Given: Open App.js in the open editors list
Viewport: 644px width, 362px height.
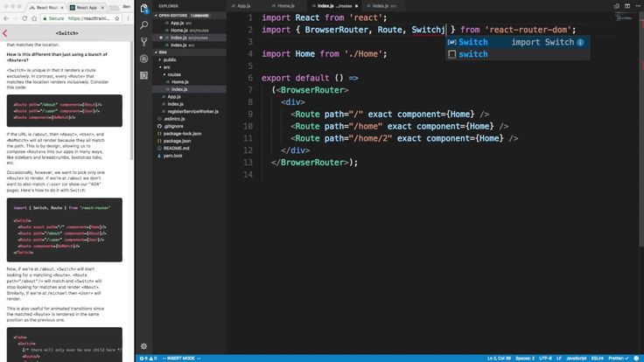Looking at the screenshot, I should coord(190,23).
